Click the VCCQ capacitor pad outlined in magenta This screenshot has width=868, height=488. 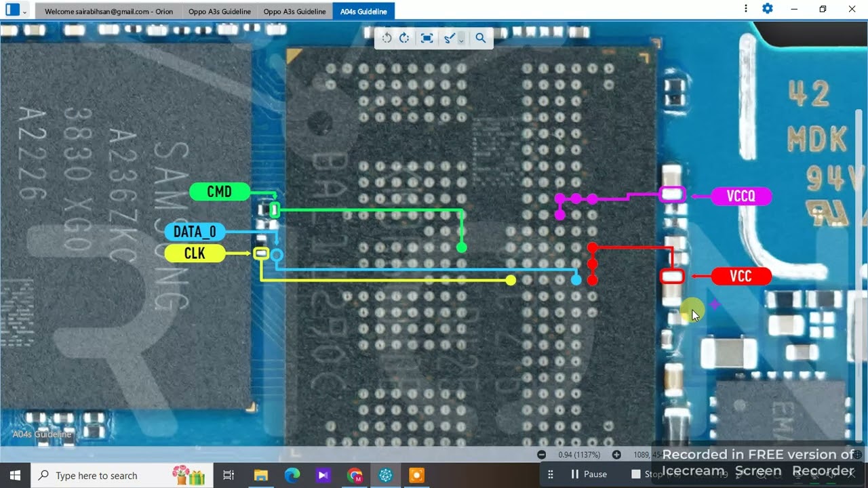[x=673, y=195]
